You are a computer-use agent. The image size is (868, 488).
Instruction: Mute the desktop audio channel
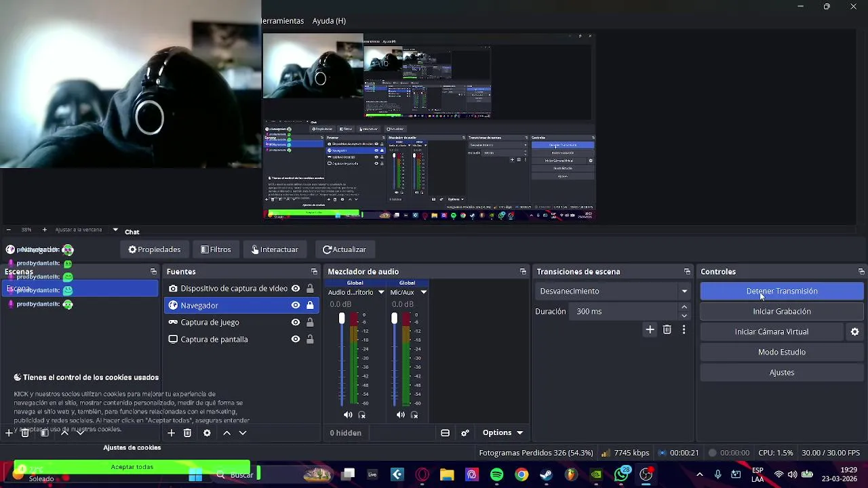(x=348, y=415)
